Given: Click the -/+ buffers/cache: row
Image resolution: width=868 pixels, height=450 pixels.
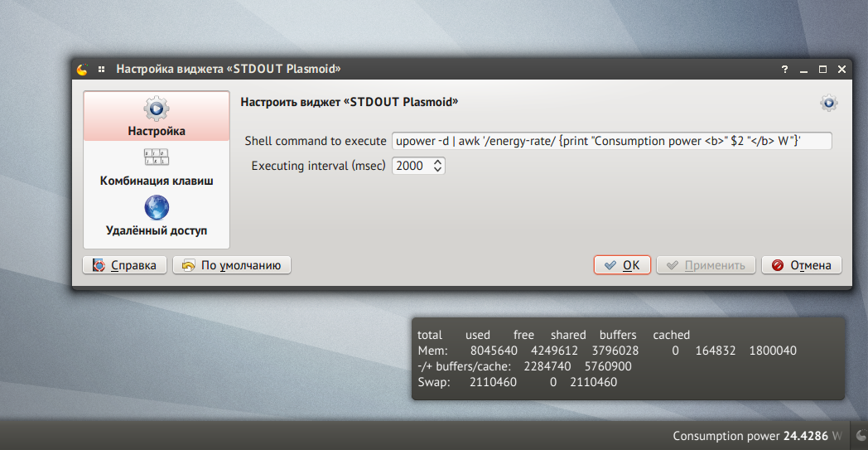Looking at the screenshot, I should click(x=524, y=366).
